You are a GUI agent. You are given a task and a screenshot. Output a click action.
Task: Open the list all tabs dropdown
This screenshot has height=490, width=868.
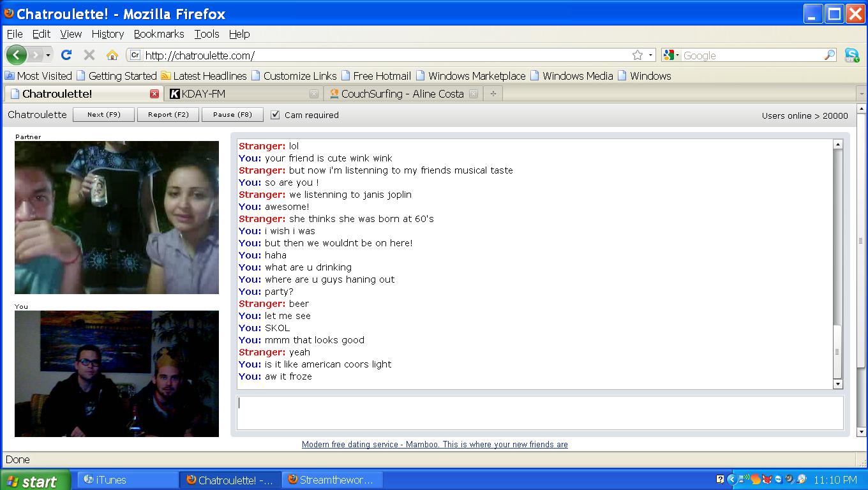[x=861, y=94]
